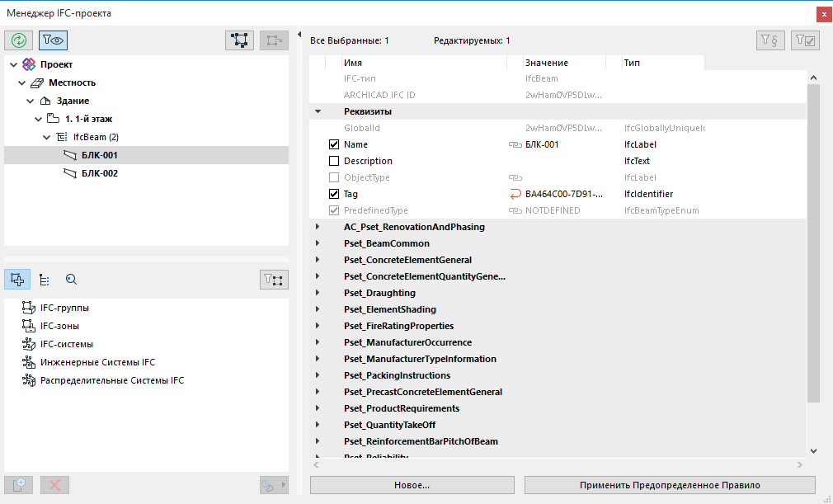
Task: Click the property filter icon with § symbol
Action: click(770, 40)
